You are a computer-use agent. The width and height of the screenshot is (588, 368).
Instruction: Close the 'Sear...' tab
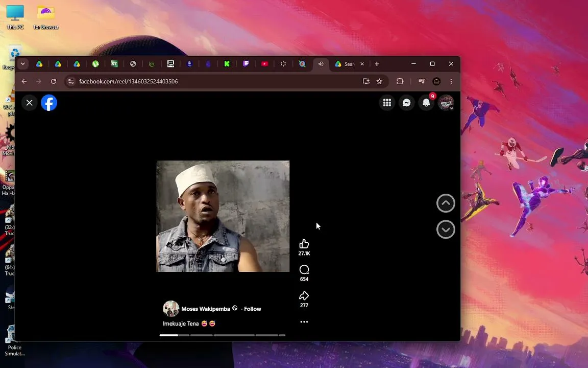(362, 64)
